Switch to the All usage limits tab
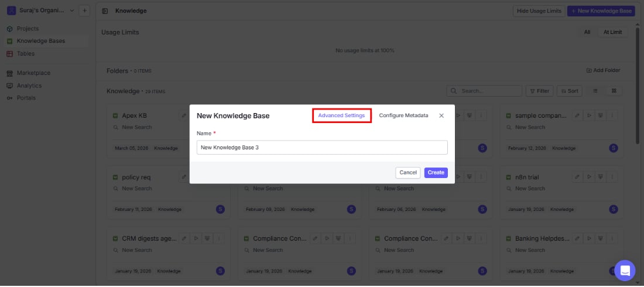 pyautogui.click(x=587, y=32)
